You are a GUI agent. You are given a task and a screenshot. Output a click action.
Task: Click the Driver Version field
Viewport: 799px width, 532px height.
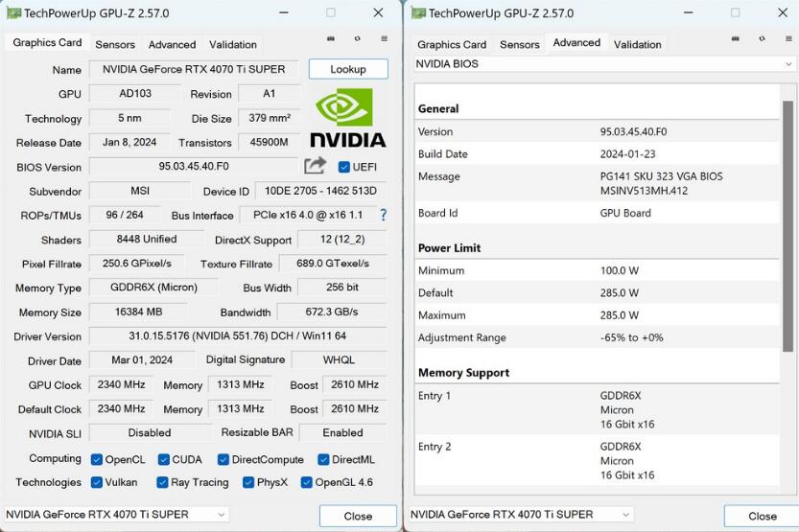coord(238,336)
